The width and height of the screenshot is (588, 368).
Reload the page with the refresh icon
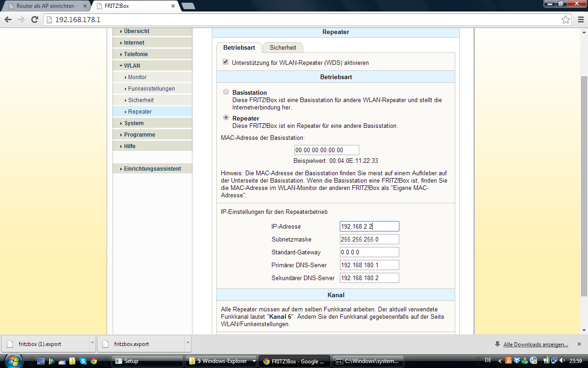[34, 20]
